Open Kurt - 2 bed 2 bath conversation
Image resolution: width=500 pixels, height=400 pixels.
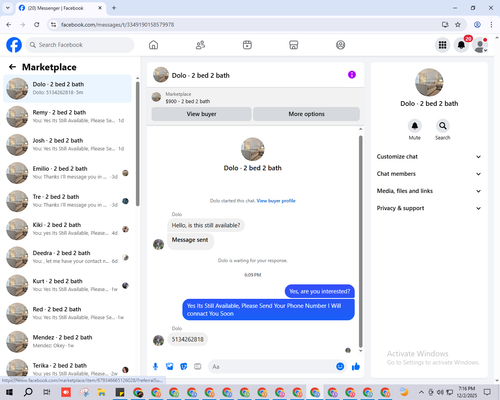pos(67,285)
